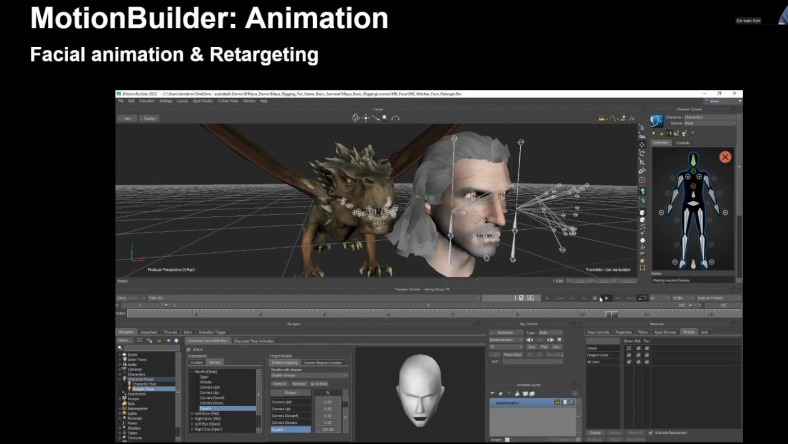Enable Show checkbox for Group row
This screenshot has height=444, width=788.
tap(629, 348)
